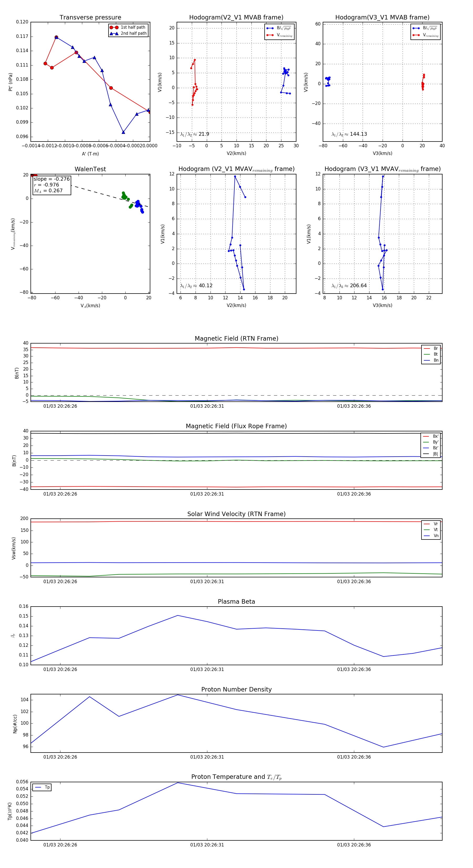Click the eigenvalue ratio annotation reading 40.12

pyautogui.click(x=196, y=286)
